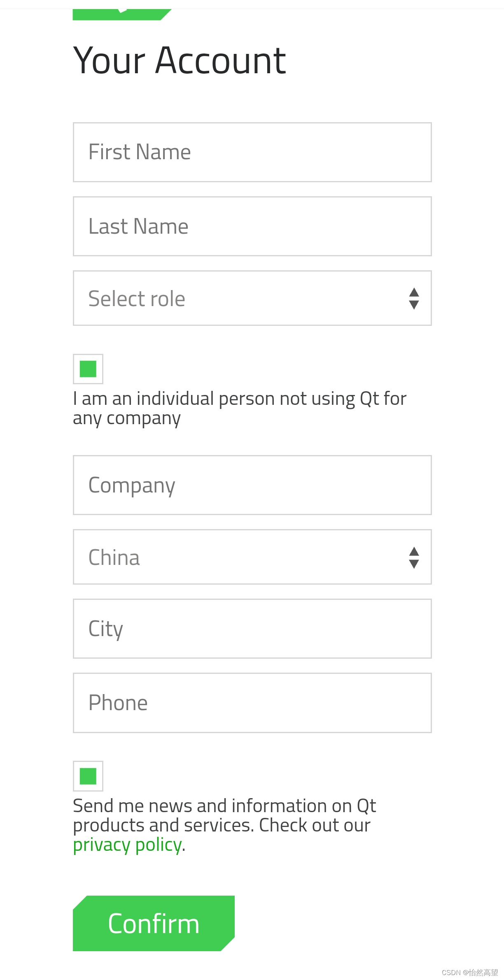Click the green checkbox above news text

[87, 777]
